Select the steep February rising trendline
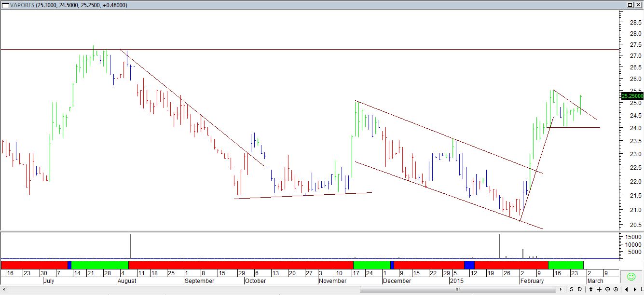This screenshot has width=644, height=295. [x=536, y=169]
